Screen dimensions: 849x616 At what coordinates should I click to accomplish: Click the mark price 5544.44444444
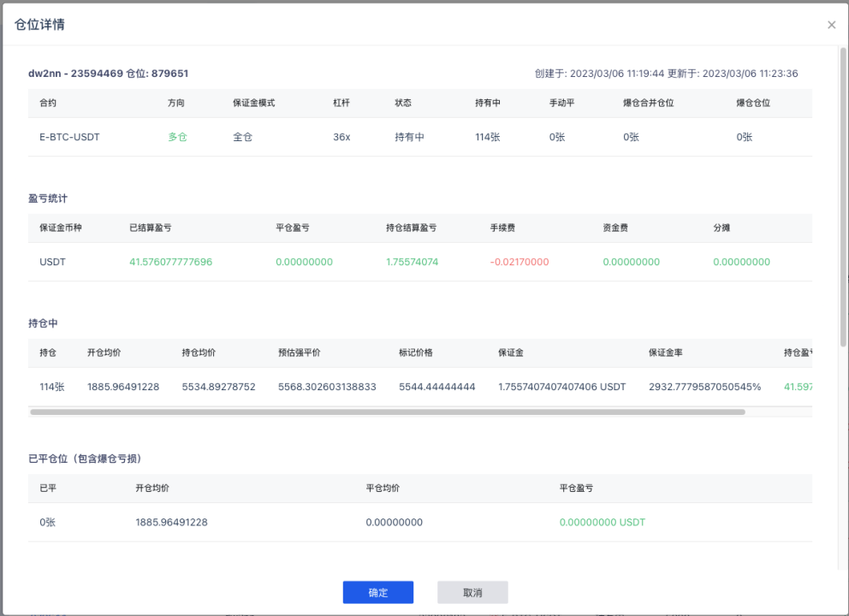pyautogui.click(x=437, y=387)
